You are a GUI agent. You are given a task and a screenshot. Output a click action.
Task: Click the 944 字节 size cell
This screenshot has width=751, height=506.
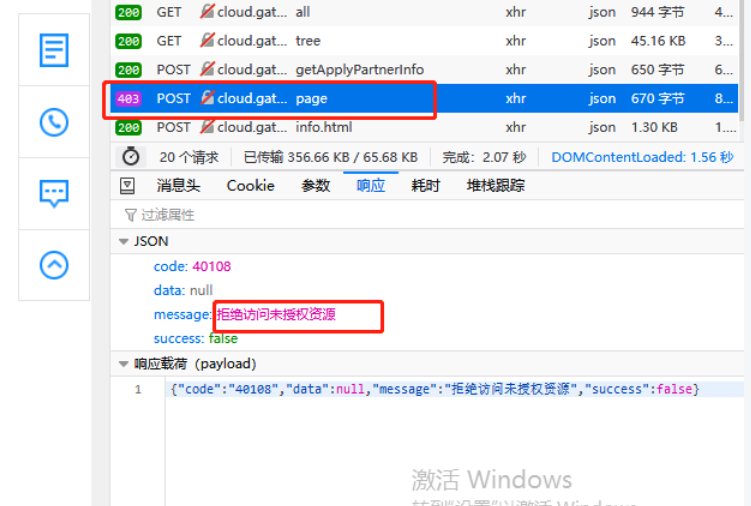[x=658, y=12]
